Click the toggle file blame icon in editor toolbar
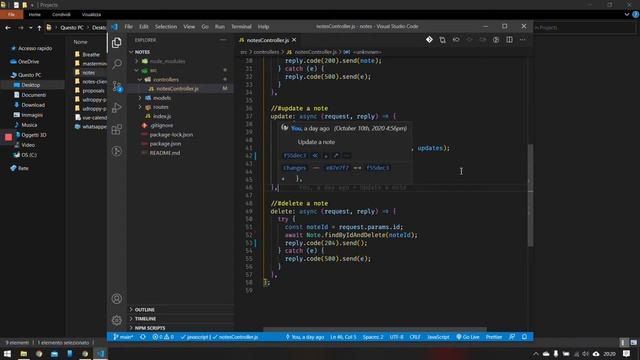The image size is (640, 360). (456, 40)
